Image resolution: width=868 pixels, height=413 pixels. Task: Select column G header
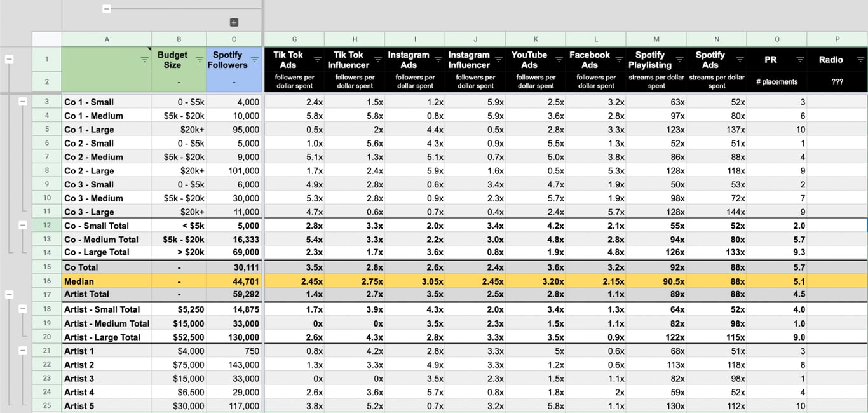coord(294,39)
